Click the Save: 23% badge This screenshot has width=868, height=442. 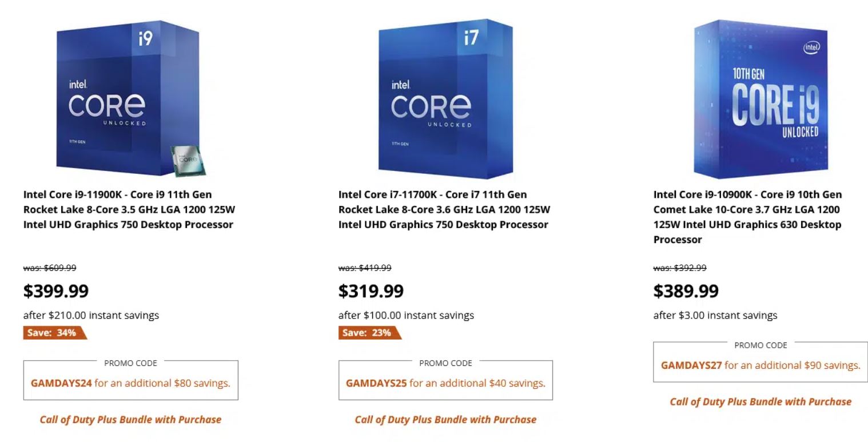pos(368,333)
